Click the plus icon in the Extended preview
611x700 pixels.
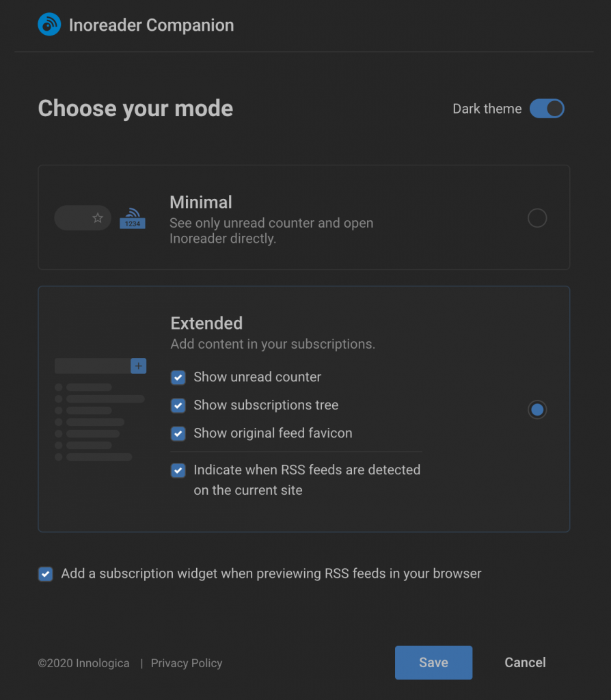tap(138, 366)
